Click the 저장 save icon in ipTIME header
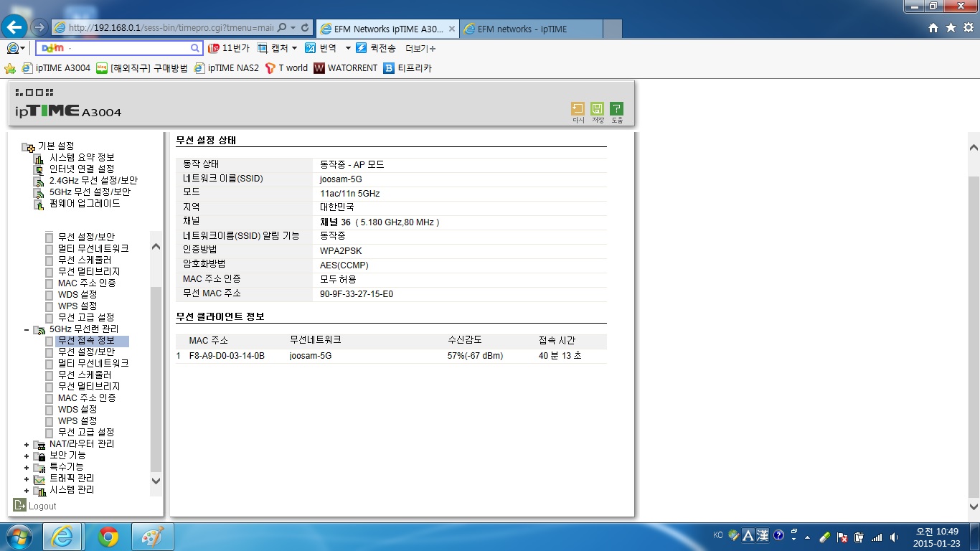Viewport: 980px width, 551px height. click(x=597, y=108)
